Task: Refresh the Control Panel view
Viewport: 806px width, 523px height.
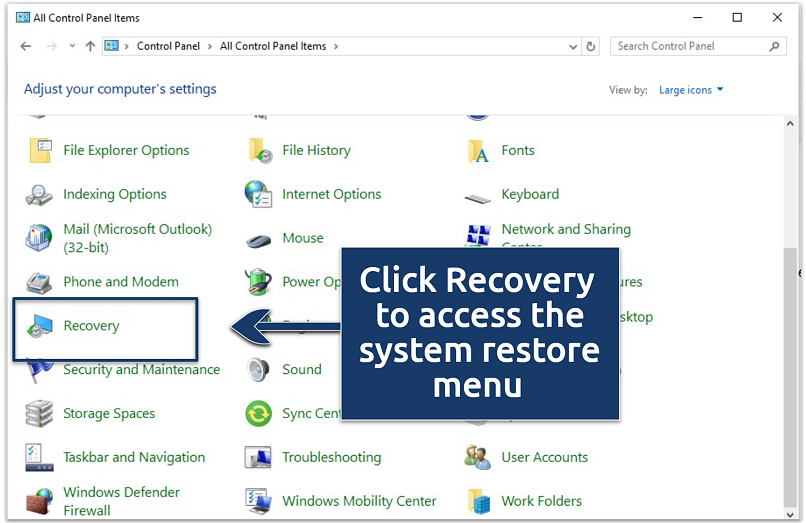Action: (x=592, y=47)
